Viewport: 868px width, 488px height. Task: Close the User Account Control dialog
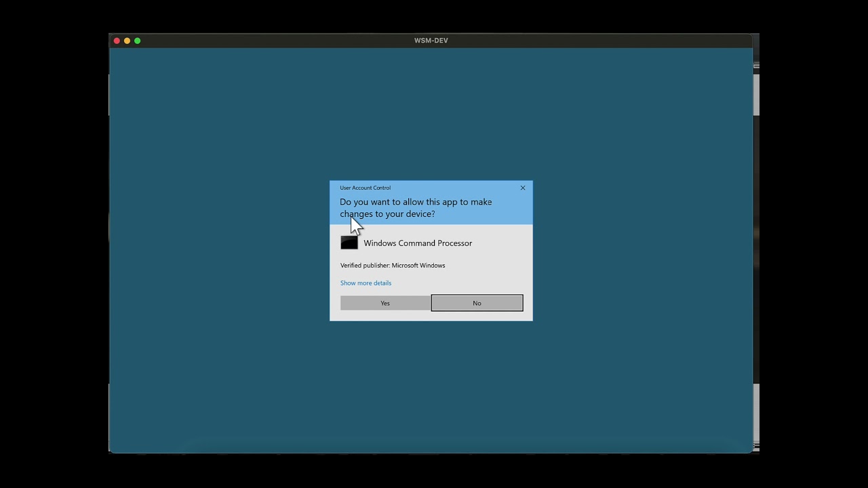523,188
